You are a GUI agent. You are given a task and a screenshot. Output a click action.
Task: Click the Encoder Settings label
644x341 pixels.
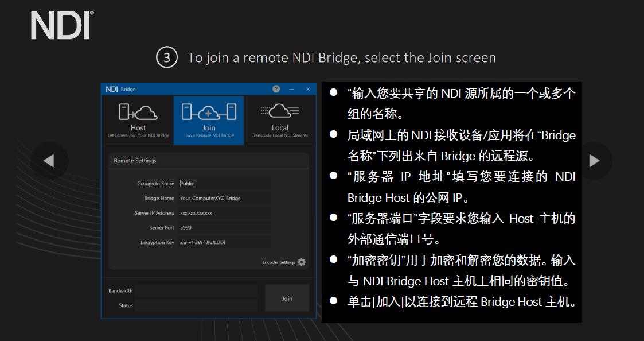coord(278,261)
